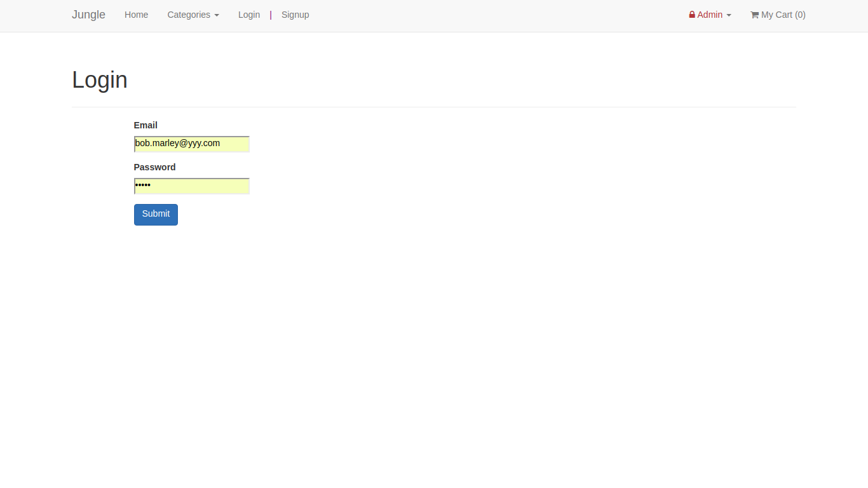Focus the Email input field
The image size is (868, 488).
click(192, 144)
